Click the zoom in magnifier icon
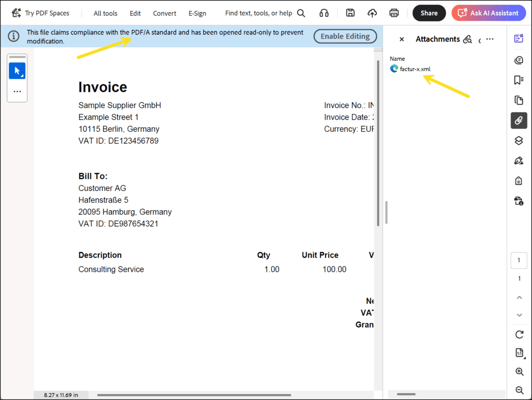 click(x=518, y=371)
